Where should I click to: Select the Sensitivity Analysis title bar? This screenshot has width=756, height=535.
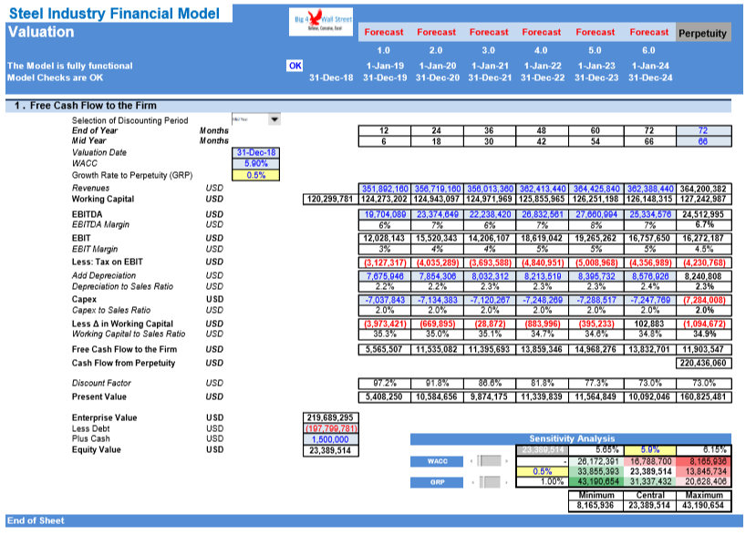(571, 438)
